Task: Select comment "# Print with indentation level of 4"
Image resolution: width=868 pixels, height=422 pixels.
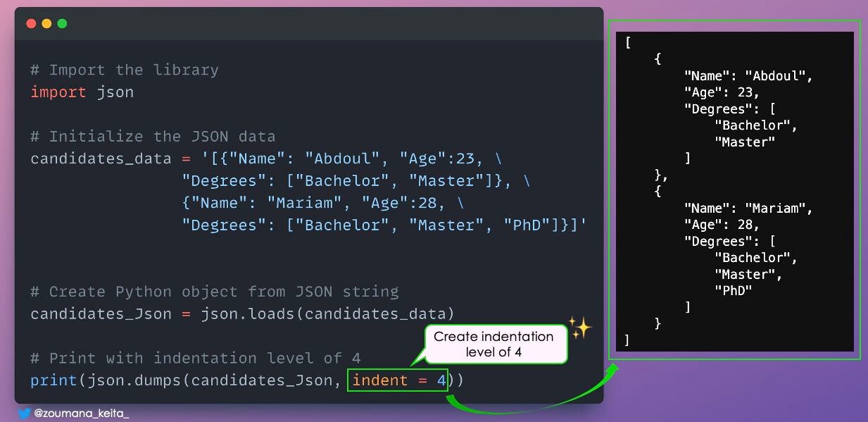Action: [x=196, y=358]
